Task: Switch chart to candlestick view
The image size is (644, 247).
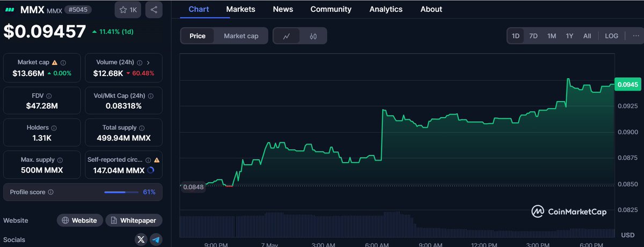Action: pos(313,36)
